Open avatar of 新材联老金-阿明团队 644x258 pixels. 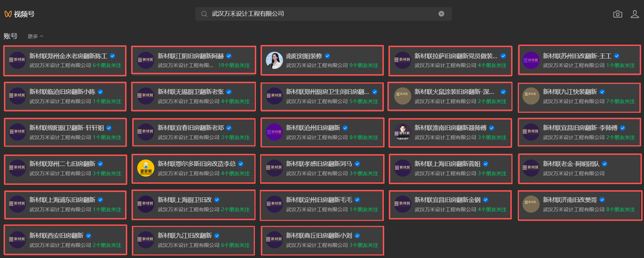[531, 168]
